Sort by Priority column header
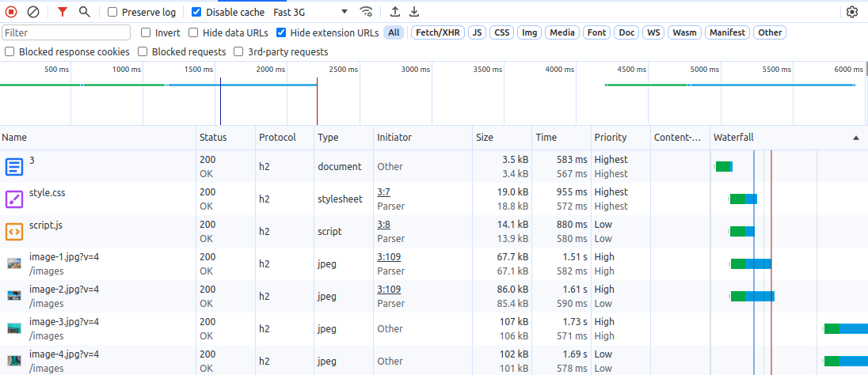The height and width of the screenshot is (375, 868). (x=621, y=138)
